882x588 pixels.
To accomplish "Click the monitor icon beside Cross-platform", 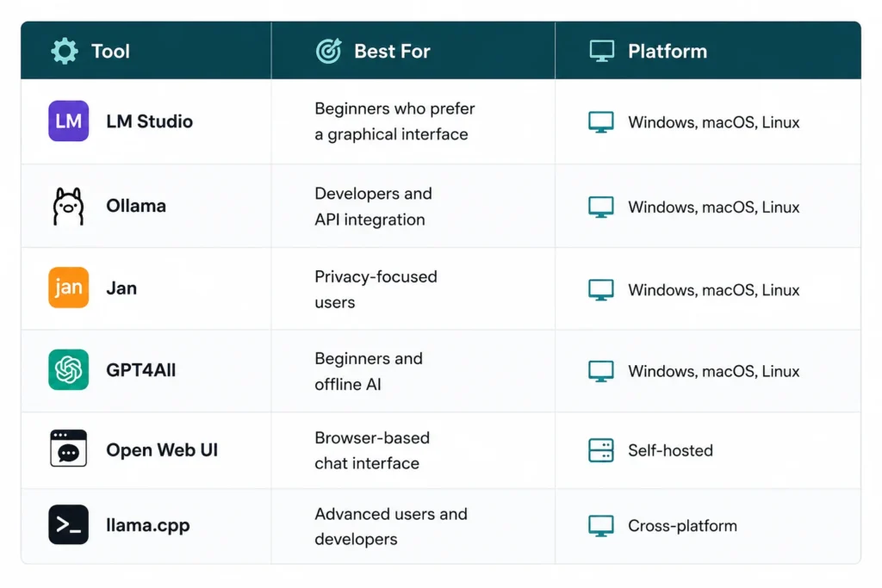I will pyautogui.click(x=600, y=526).
